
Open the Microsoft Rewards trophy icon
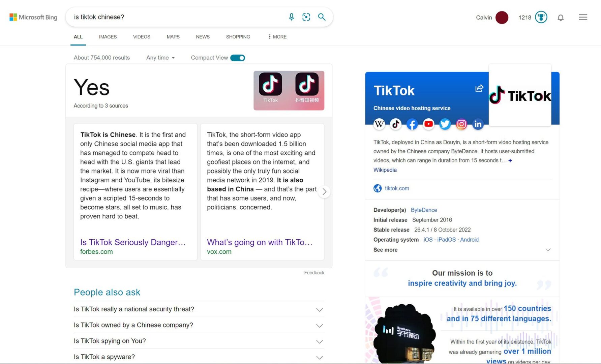pos(541,17)
